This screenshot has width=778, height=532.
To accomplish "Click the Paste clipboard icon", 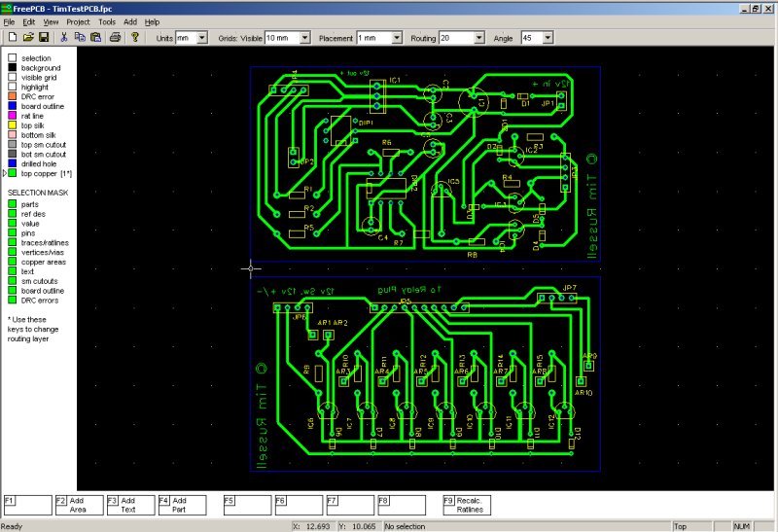I will pos(95,37).
